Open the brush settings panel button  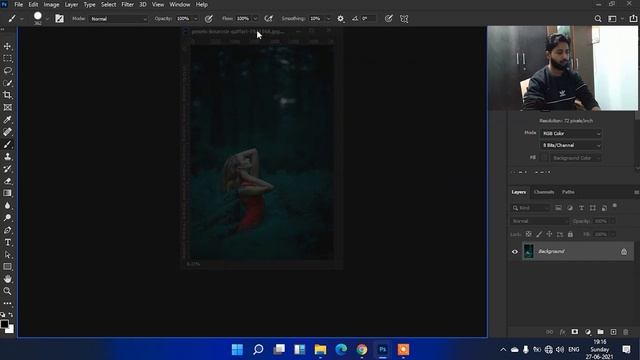coord(60,19)
